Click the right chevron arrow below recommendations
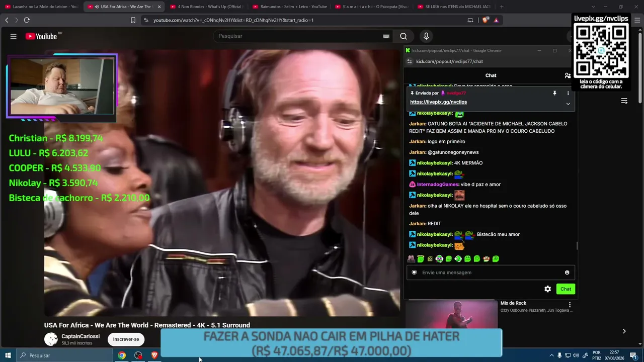The height and width of the screenshot is (362, 644). coord(624,331)
